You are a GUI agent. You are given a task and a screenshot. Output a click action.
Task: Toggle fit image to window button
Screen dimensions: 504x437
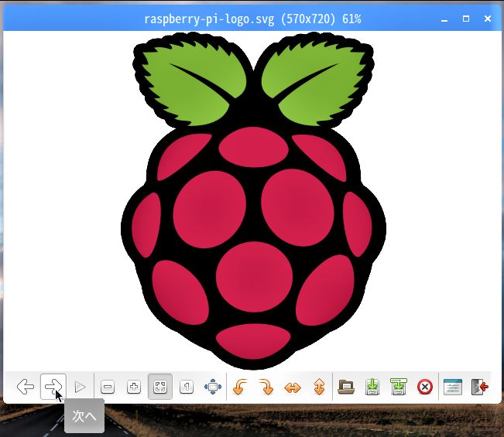click(x=160, y=387)
